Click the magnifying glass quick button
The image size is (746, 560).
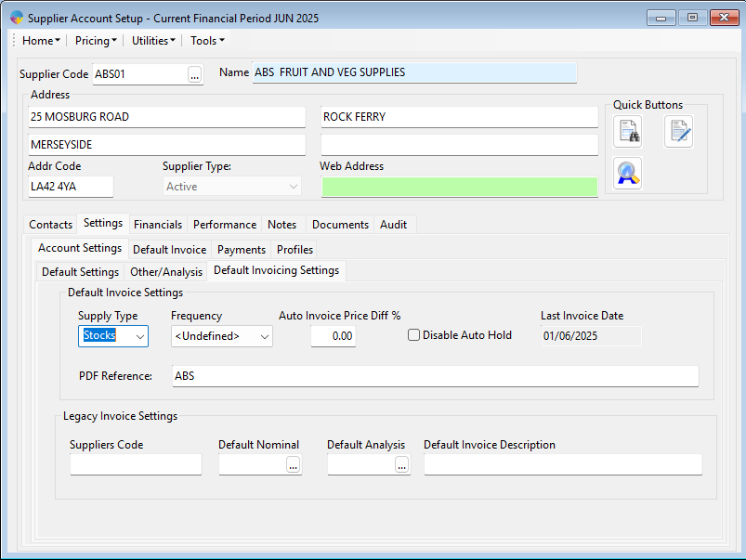pos(628,174)
